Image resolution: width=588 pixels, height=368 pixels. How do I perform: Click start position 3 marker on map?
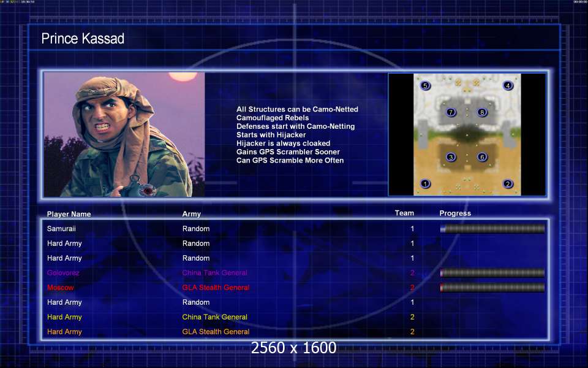click(x=451, y=157)
